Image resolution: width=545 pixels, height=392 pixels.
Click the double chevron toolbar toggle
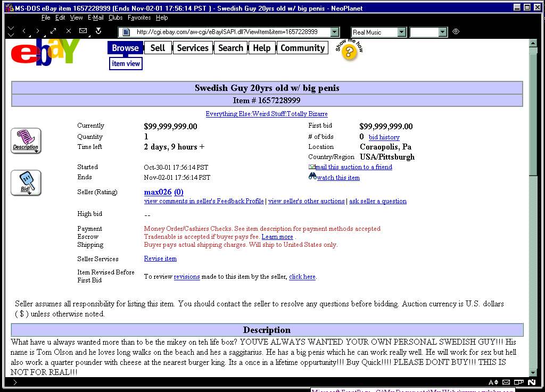tap(11, 31)
